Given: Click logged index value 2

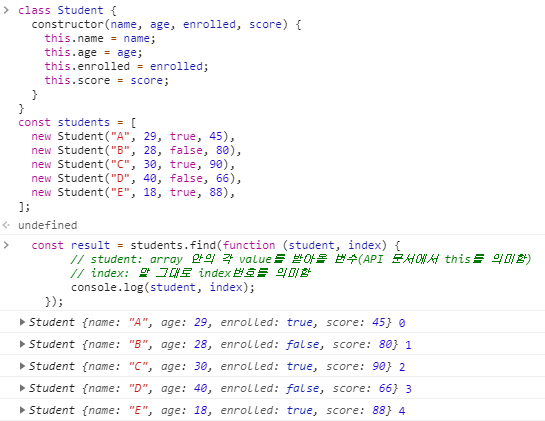Looking at the screenshot, I should click(x=402, y=367).
